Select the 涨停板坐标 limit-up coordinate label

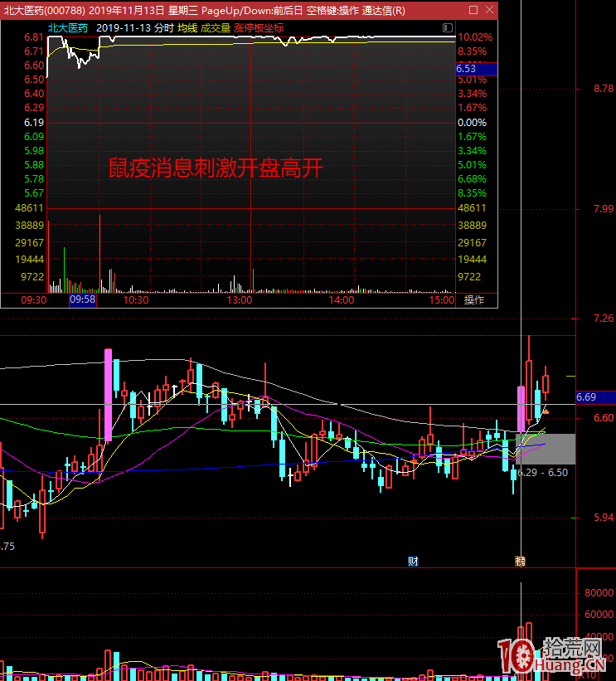259,28
